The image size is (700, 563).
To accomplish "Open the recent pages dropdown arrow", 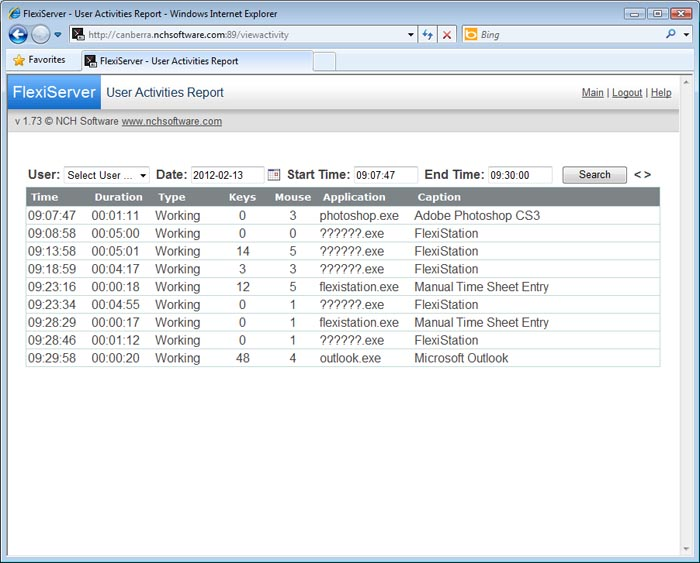I will (x=58, y=34).
